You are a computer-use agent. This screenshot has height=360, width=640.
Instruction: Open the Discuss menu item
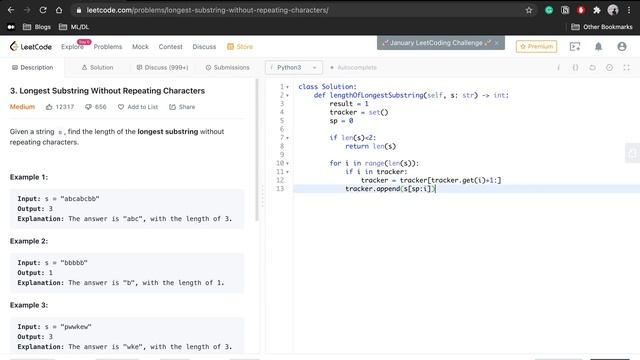click(204, 47)
